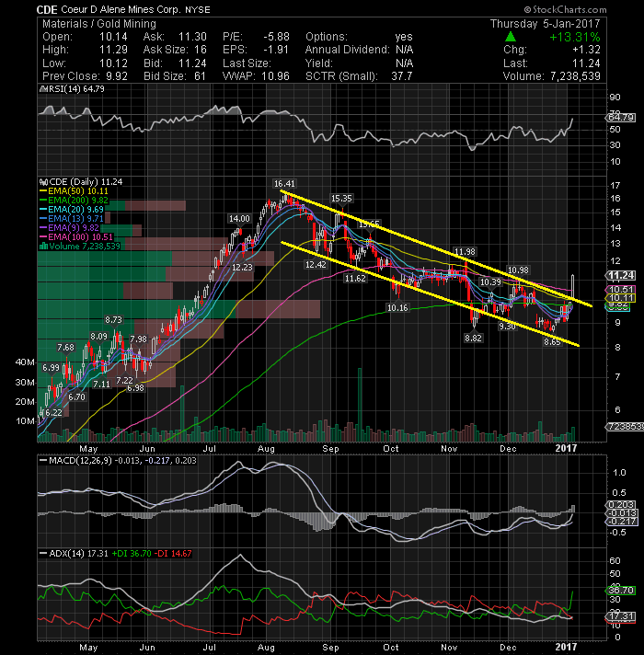Click the 36.70 +DI axis tag
Screen dimensions: 644x655
point(621,591)
